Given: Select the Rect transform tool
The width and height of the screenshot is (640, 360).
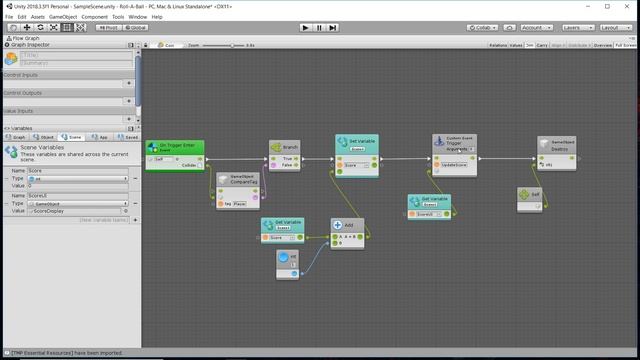Looking at the screenshot, I should pyautogui.click(x=67, y=27).
